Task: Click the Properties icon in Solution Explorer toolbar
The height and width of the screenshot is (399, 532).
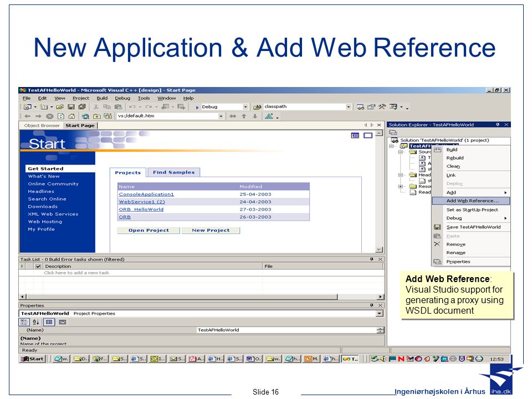Action: point(393,132)
